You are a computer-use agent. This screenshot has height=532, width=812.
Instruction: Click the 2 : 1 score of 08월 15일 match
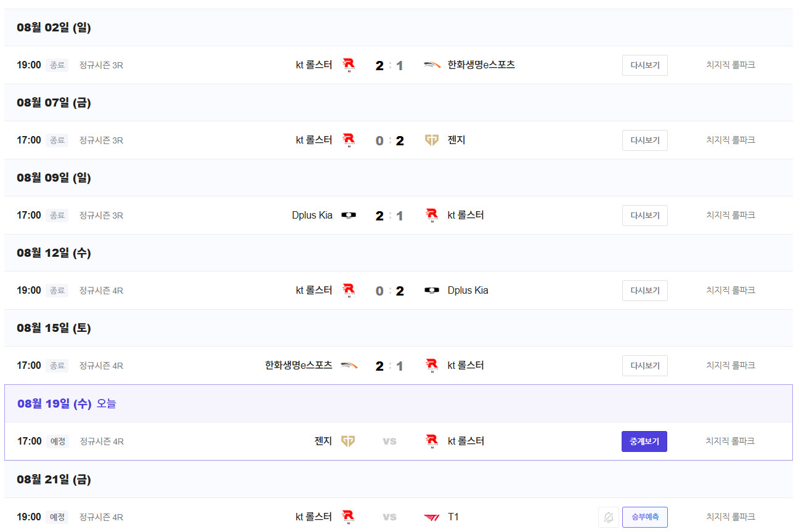click(x=389, y=366)
